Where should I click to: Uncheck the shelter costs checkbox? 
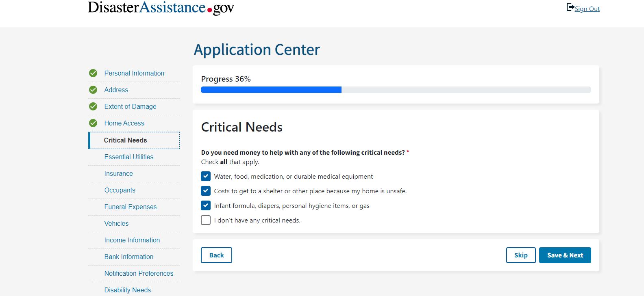(x=206, y=191)
